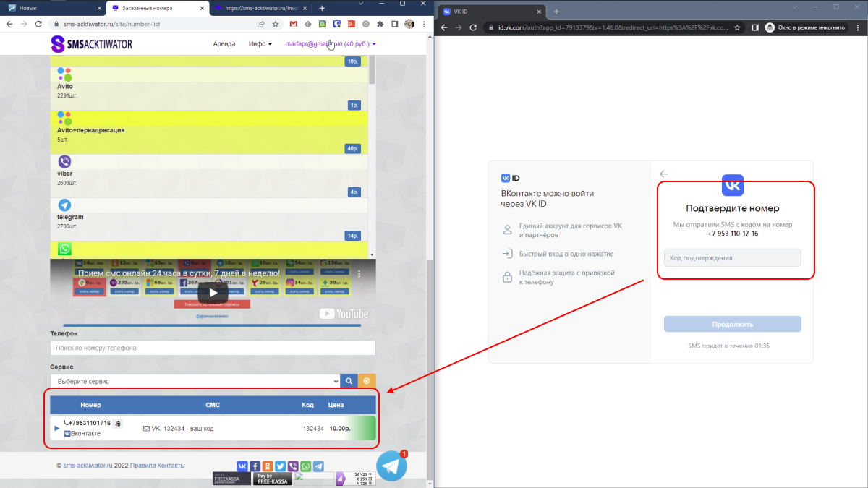Image resolution: width=868 pixels, height=488 pixels.
Task: Click the Pay by FREE-KASSA badge
Action: point(273,478)
